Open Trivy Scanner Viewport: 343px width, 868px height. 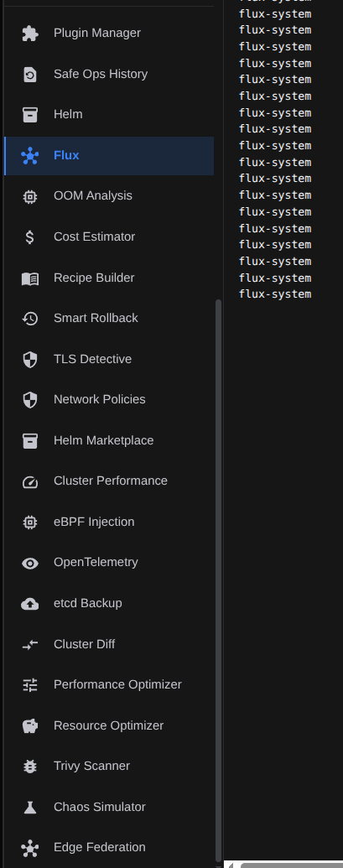click(x=109, y=767)
